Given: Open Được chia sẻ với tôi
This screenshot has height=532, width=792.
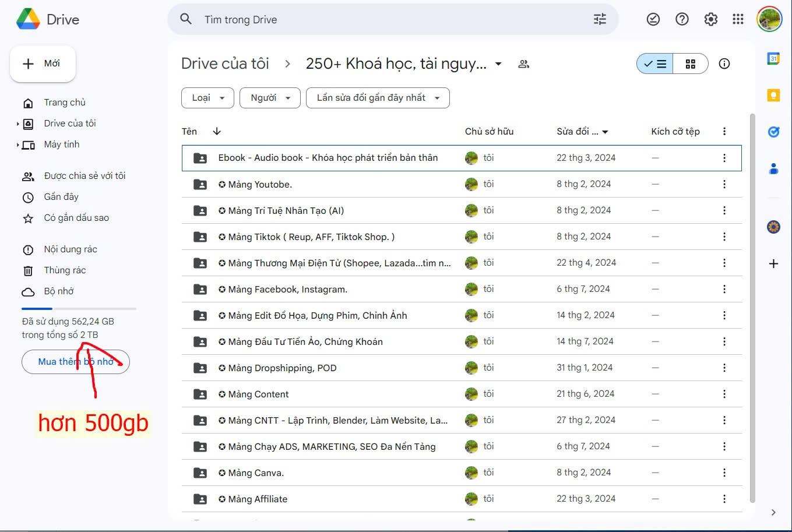Looking at the screenshot, I should pos(85,175).
